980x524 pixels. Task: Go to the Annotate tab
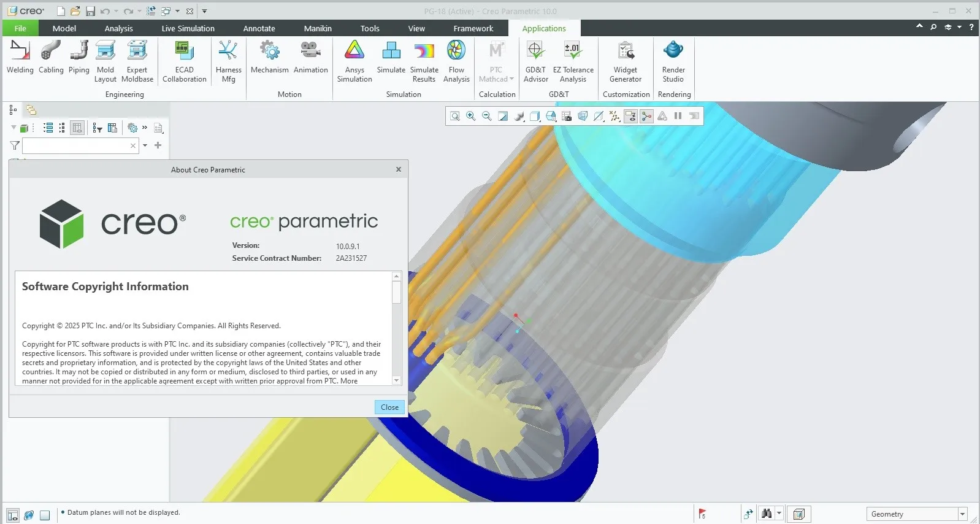click(259, 28)
